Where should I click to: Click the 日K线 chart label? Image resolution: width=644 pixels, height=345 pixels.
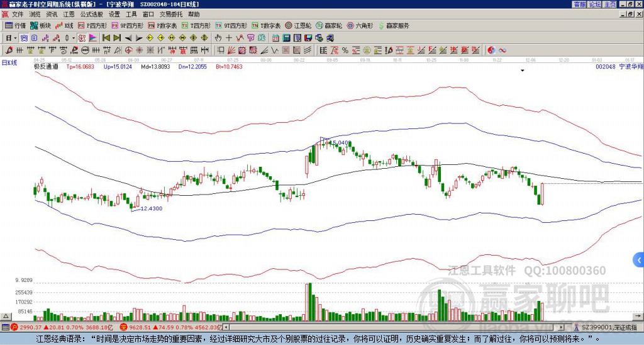coord(9,63)
